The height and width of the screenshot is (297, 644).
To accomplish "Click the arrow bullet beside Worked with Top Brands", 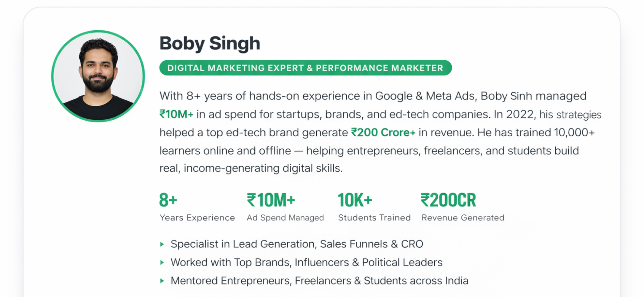I will (162, 263).
